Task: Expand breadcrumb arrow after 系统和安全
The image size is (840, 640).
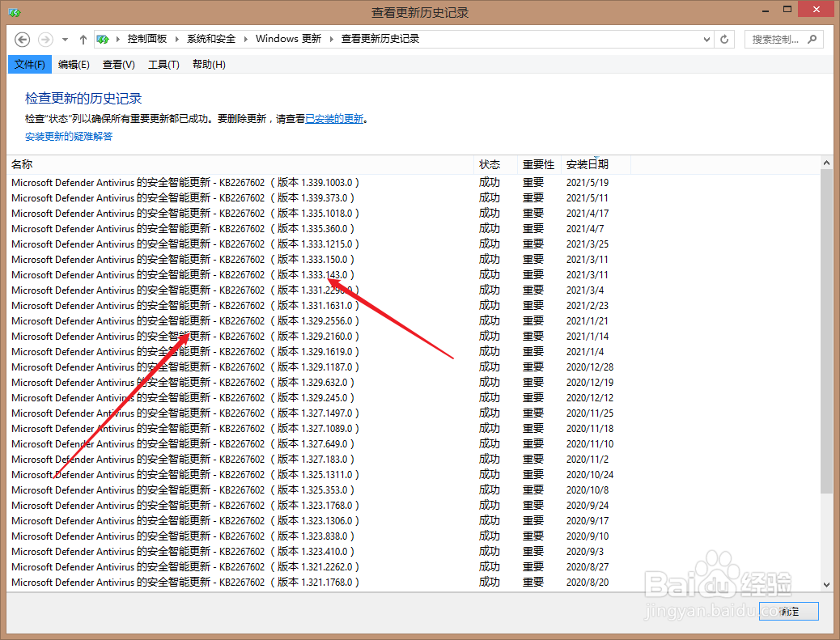Action: coord(245,39)
